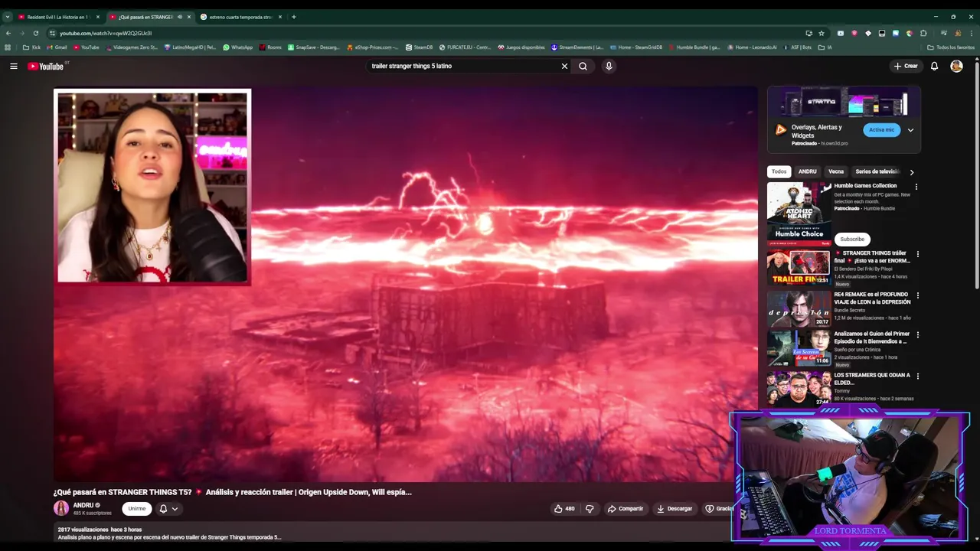Image resolution: width=980 pixels, height=551 pixels.
Task: Select the Series de televisión chip
Action: click(x=877, y=171)
